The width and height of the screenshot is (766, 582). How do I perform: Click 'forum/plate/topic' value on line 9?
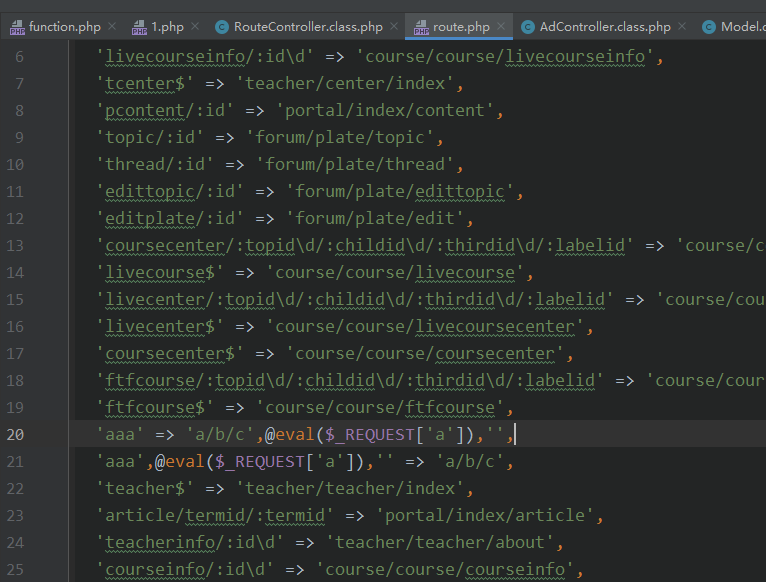340,137
